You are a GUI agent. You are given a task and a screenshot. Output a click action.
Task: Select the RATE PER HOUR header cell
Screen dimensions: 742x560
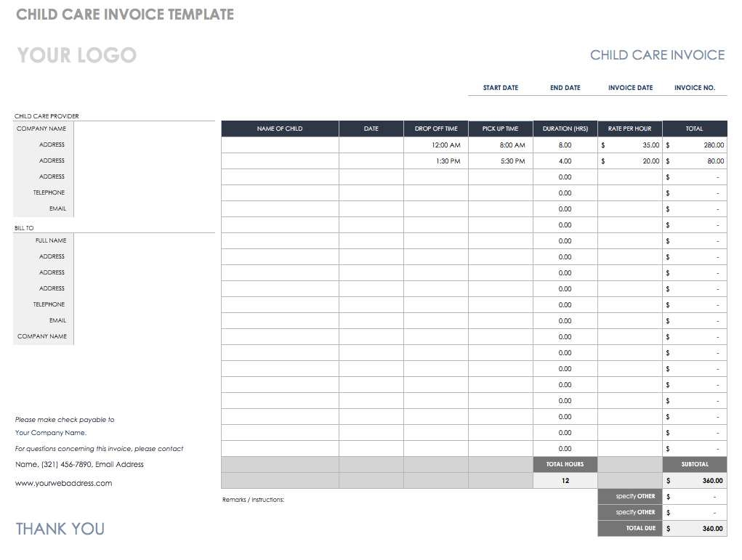coord(629,129)
